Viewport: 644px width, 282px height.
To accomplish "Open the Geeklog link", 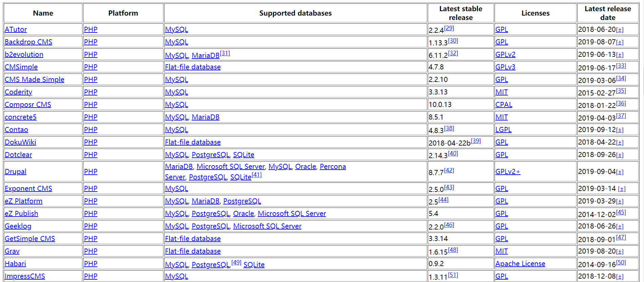I will click(x=18, y=226).
